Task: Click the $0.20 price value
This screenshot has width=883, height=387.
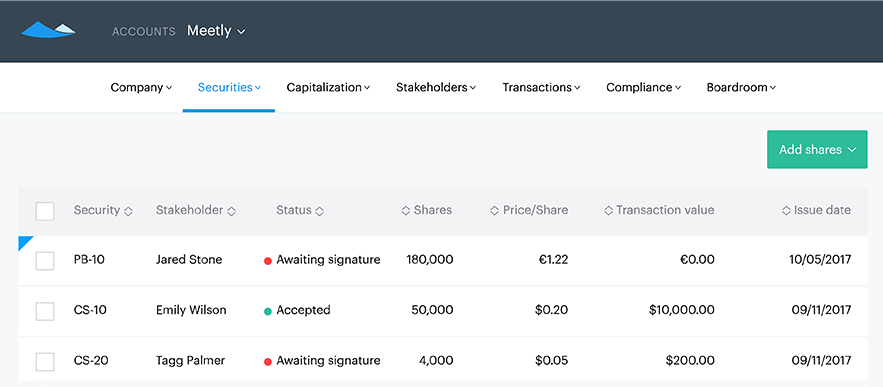Action: (x=552, y=310)
